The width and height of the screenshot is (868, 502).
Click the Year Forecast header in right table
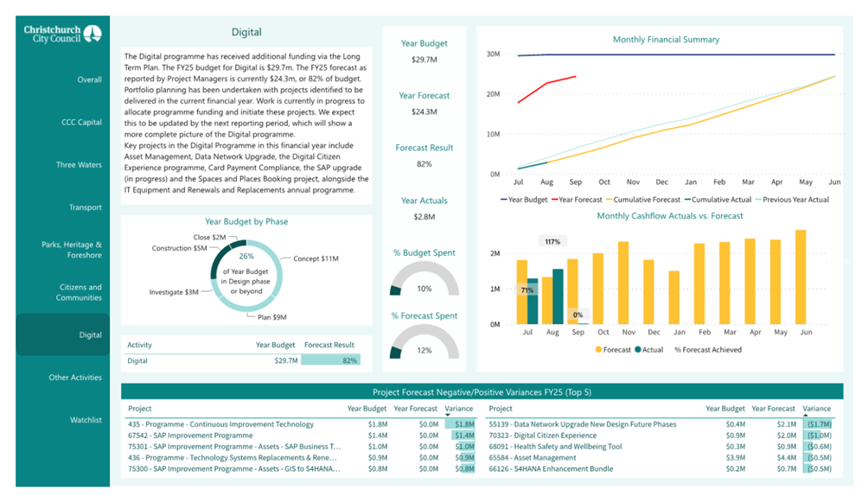coord(773,409)
